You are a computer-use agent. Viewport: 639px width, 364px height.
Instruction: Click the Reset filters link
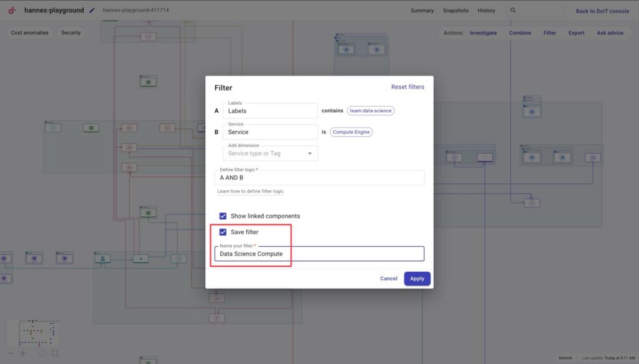click(x=407, y=87)
